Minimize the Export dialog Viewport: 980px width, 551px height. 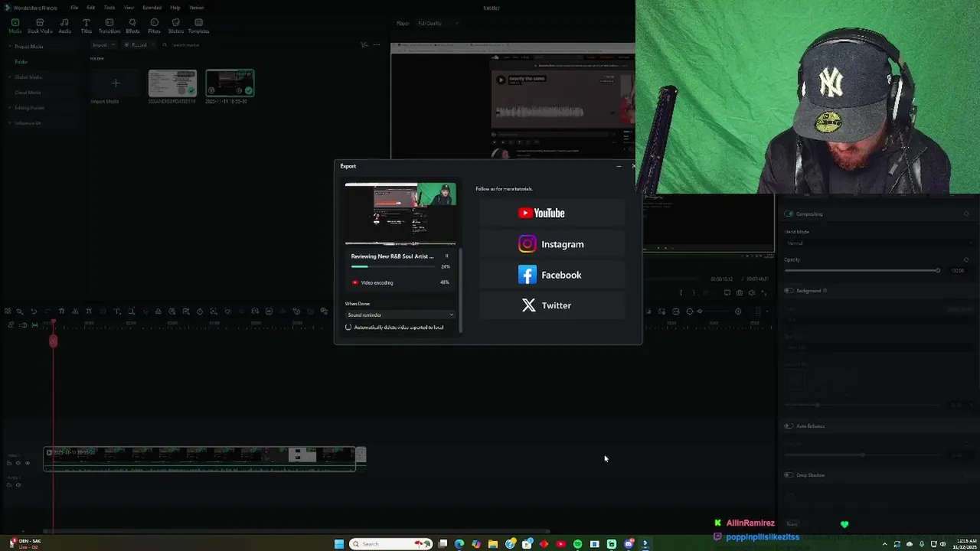click(619, 166)
